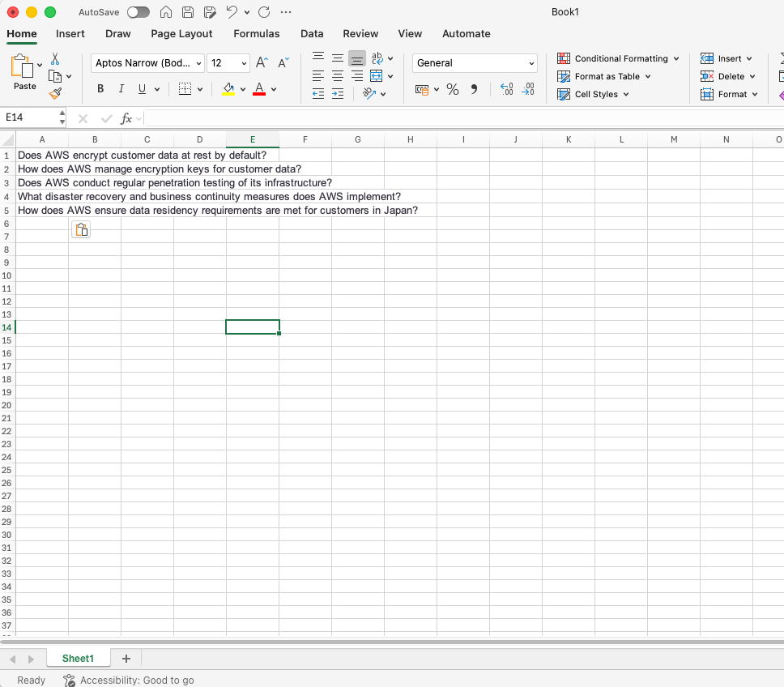This screenshot has height=687, width=784.
Task: Align text right
Action: pos(357,76)
